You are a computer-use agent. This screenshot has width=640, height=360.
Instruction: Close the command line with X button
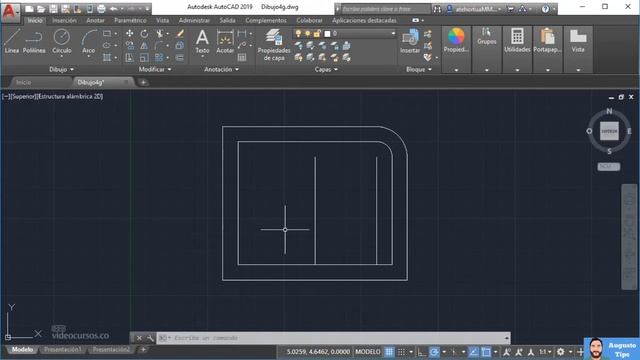pos(139,338)
